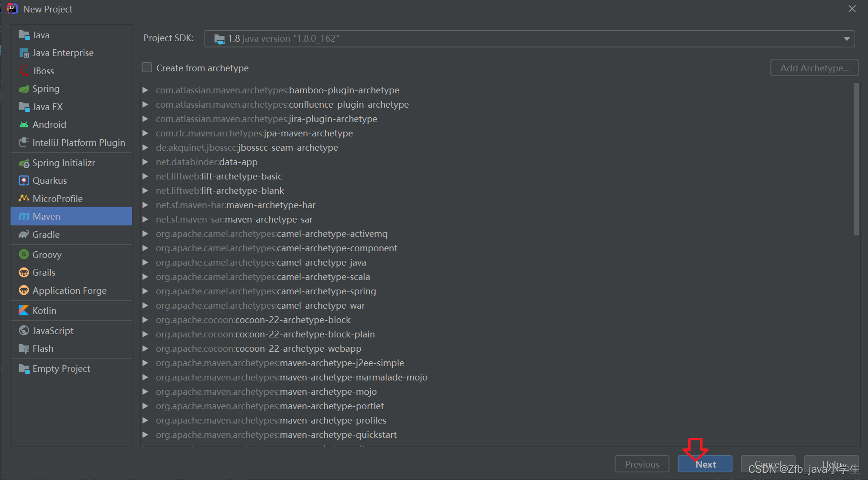The image size is (868, 480).
Task: Click the Java FX folder icon
Action: point(24,107)
